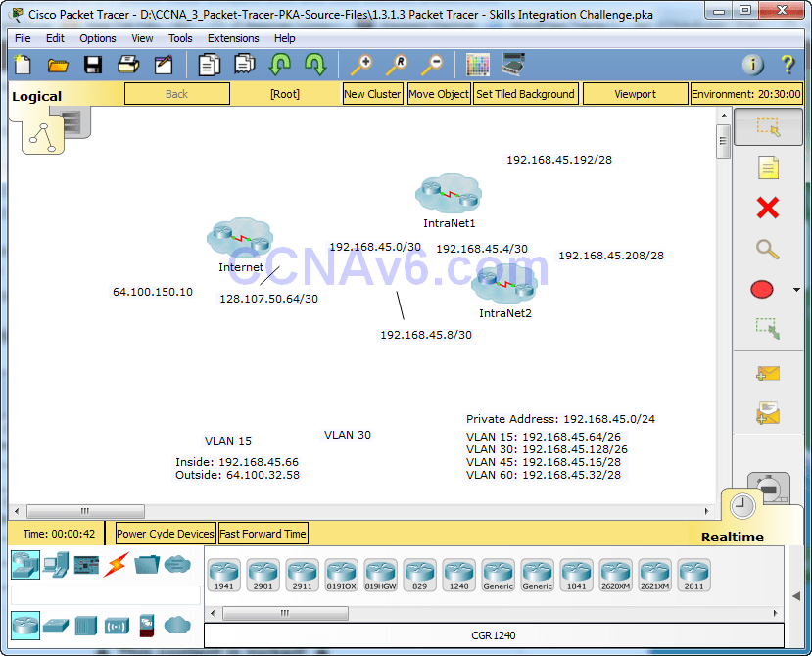The height and width of the screenshot is (656, 812).
Task: Open the Tools menu
Action: [180, 38]
